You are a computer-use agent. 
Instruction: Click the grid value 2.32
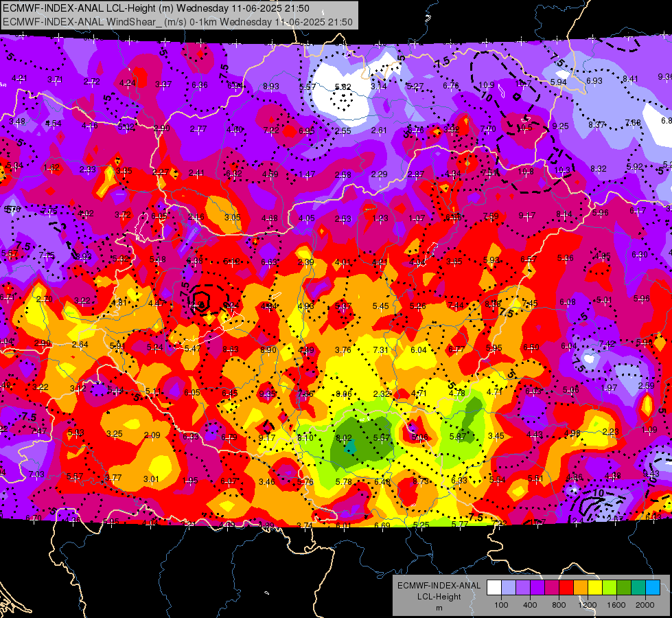[x=382, y=393]
